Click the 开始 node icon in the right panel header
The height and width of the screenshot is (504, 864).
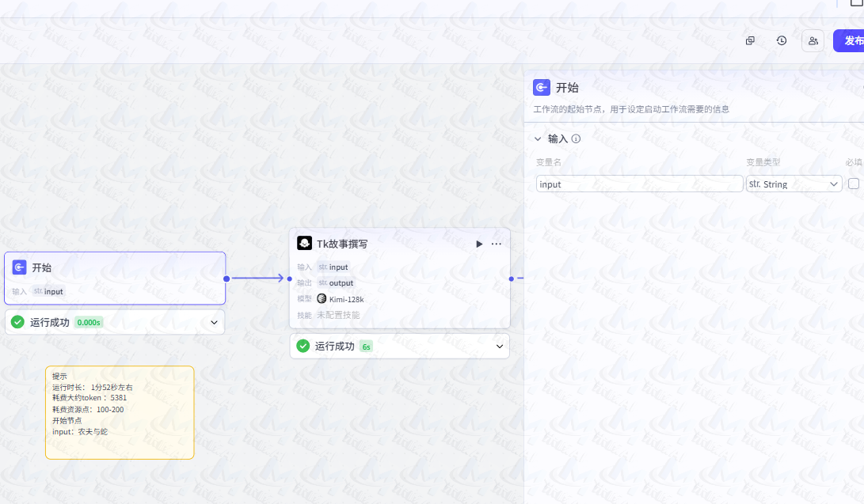click(x=541, y=88)
